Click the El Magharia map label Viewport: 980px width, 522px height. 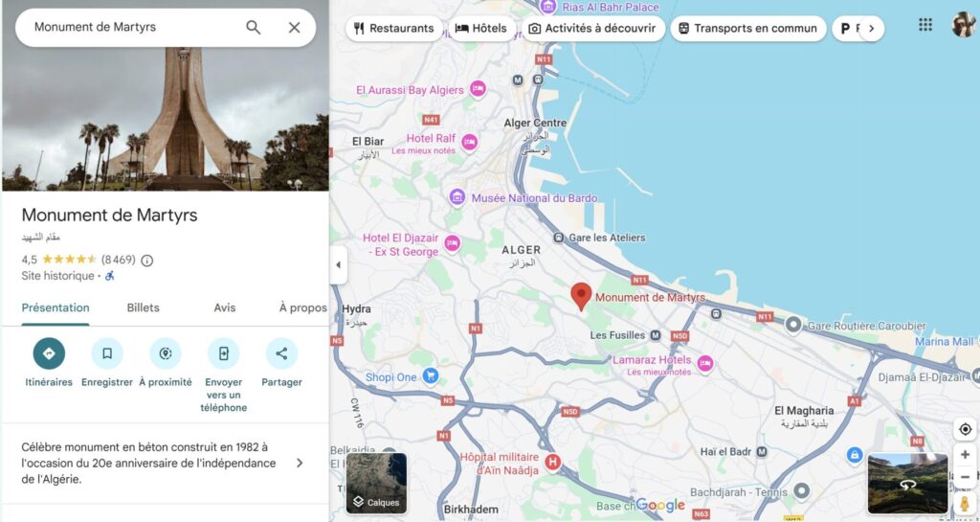tap(804, 411)
